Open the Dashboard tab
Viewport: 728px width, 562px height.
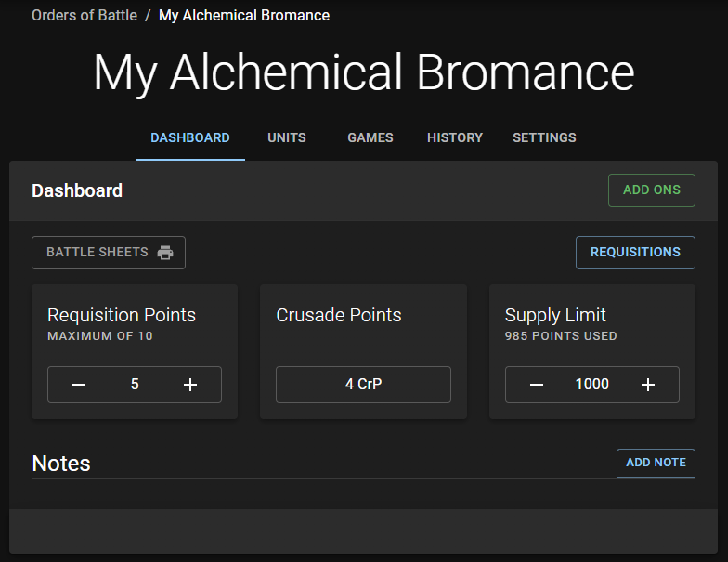[190, 137]
